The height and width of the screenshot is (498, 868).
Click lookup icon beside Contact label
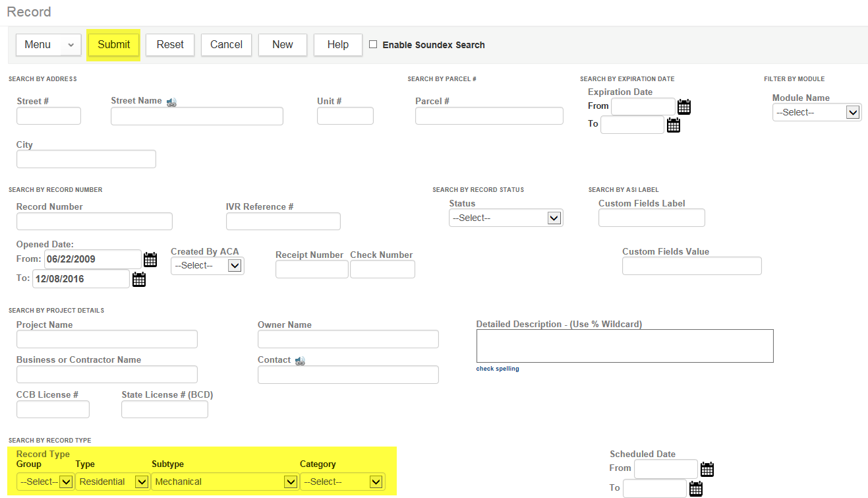[300, 361]
